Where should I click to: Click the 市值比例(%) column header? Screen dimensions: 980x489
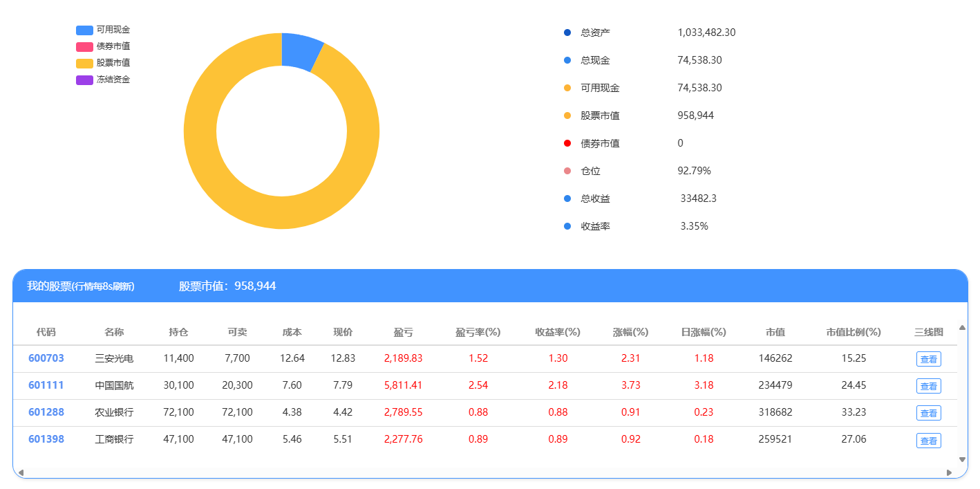coord(854,332)
